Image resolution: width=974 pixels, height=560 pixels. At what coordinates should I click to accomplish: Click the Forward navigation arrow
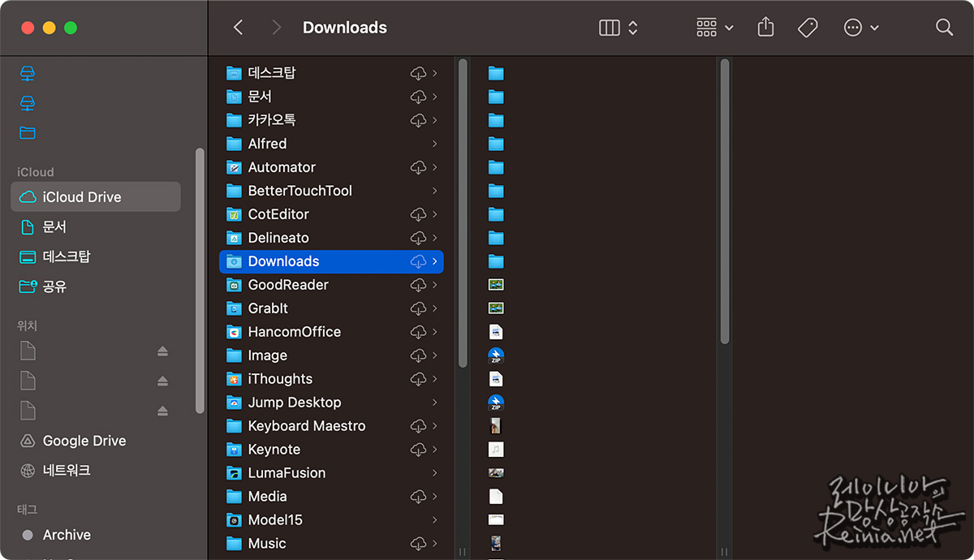pyautogui.click(x=278, y=27)
